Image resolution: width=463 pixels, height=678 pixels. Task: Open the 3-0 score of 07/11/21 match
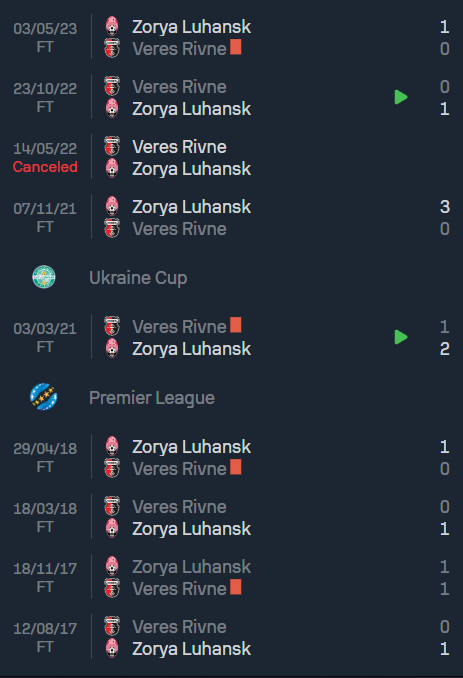[445, 217]
